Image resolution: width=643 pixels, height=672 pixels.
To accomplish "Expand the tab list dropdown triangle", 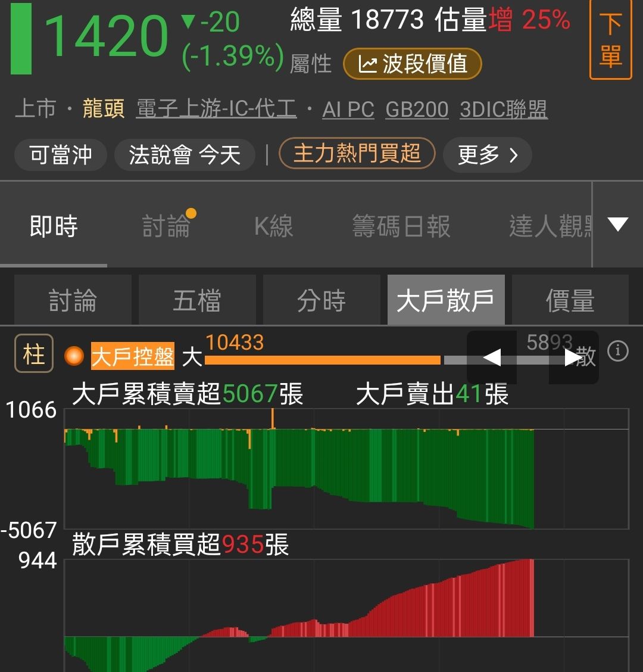I will coord(617,225).
